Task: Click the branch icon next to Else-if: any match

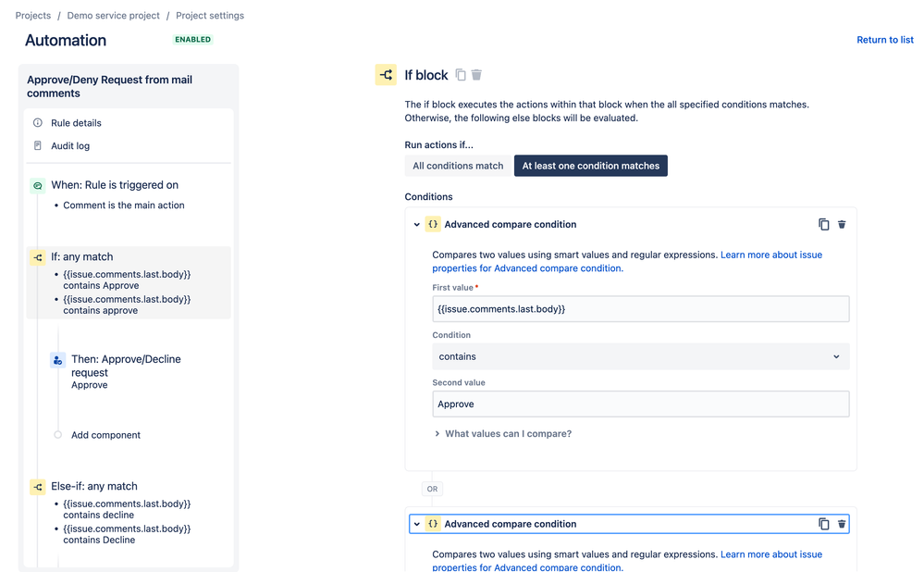Action: click(x=38, y=487)
